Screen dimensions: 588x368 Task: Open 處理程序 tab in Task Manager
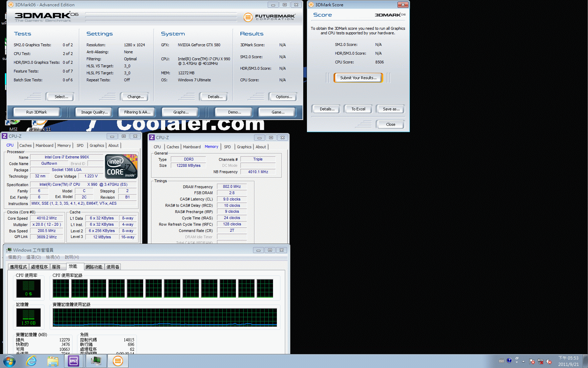tap(40, 267)
